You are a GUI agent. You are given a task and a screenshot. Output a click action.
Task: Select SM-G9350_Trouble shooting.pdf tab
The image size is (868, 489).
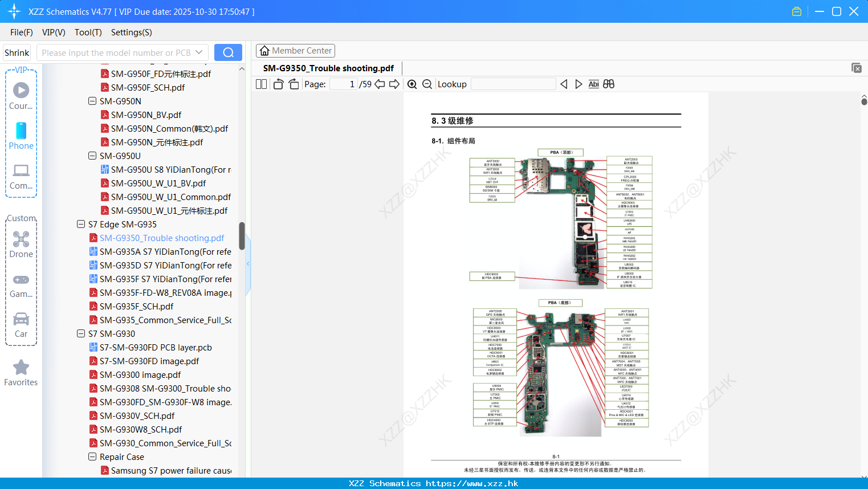[x=328, y=68]
